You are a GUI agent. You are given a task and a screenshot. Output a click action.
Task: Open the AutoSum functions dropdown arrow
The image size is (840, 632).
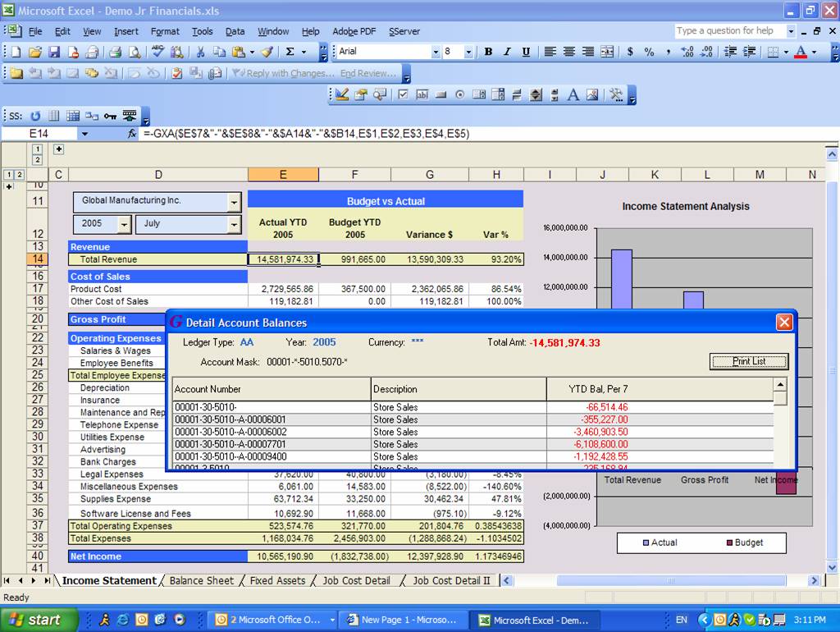(304, 52)
